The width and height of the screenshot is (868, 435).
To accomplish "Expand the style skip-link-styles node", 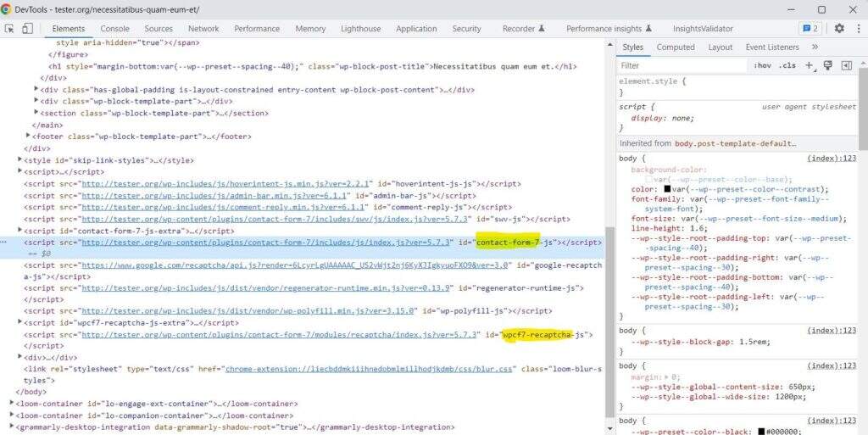I will pyautogui.click(x=20, y=159).
